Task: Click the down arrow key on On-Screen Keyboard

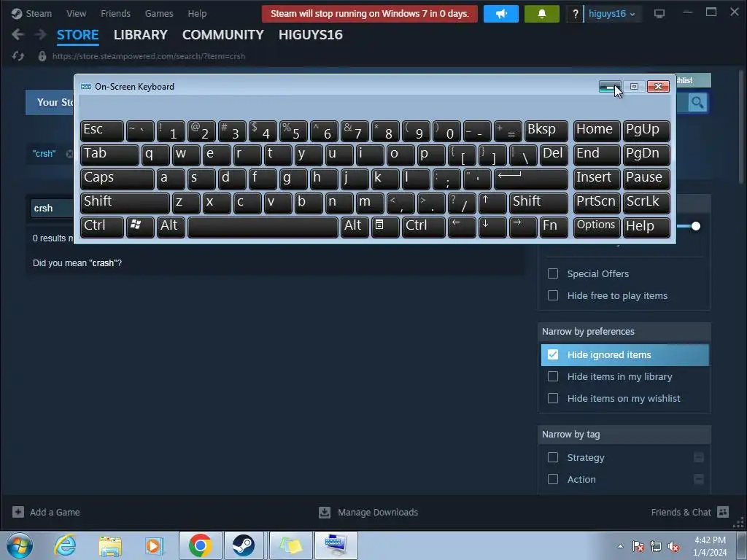Action: coord(492,227)
